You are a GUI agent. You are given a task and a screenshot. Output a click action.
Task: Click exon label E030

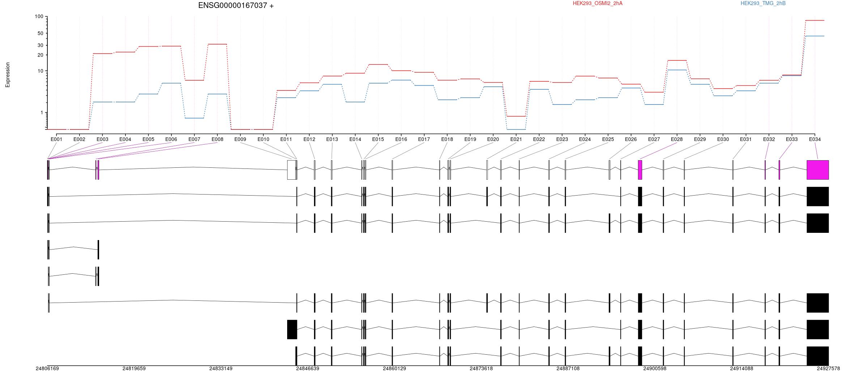click(723, 139)
